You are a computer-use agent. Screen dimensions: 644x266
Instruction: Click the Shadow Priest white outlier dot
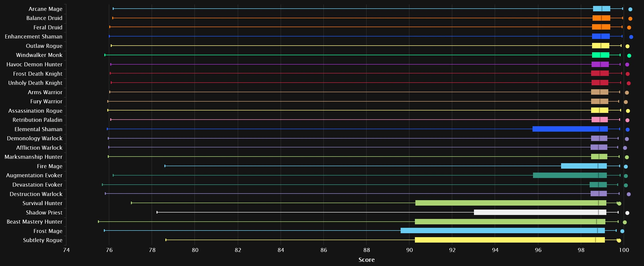click(x=627, y=213)
